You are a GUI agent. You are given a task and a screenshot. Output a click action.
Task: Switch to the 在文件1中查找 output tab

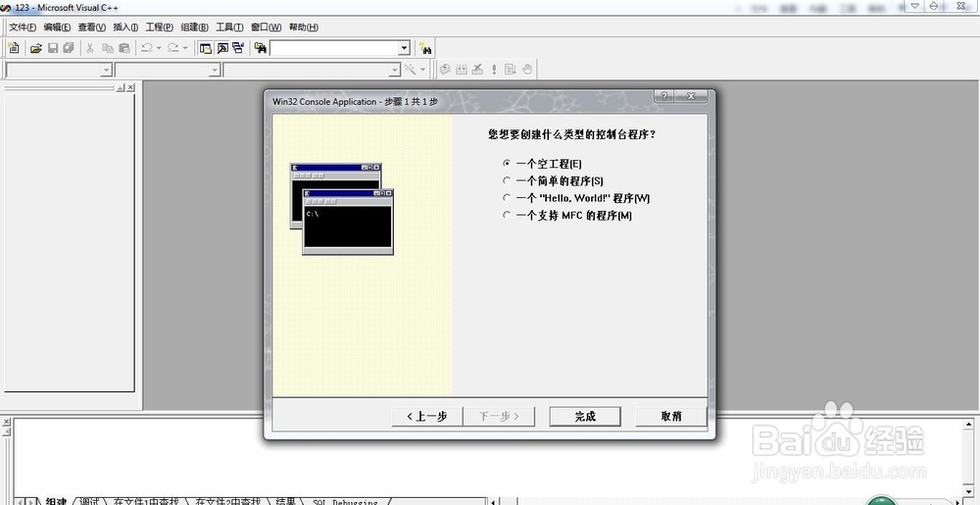(146, 501)
